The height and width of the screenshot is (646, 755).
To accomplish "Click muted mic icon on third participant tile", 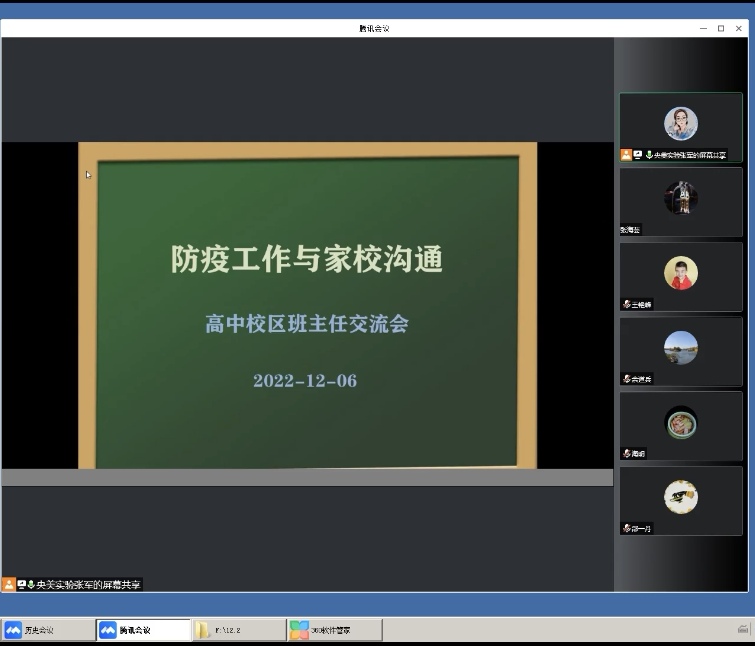I will (x=627, y=304).
